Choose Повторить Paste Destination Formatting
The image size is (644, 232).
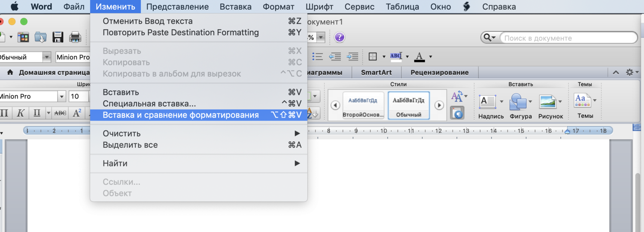click(x=199, y=32)
